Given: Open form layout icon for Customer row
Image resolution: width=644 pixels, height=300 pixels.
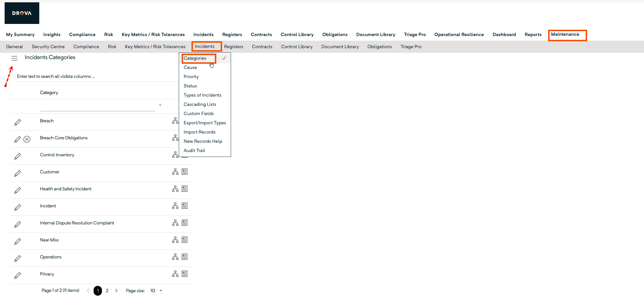Looking at the screenshot, I should click(185, 172).
